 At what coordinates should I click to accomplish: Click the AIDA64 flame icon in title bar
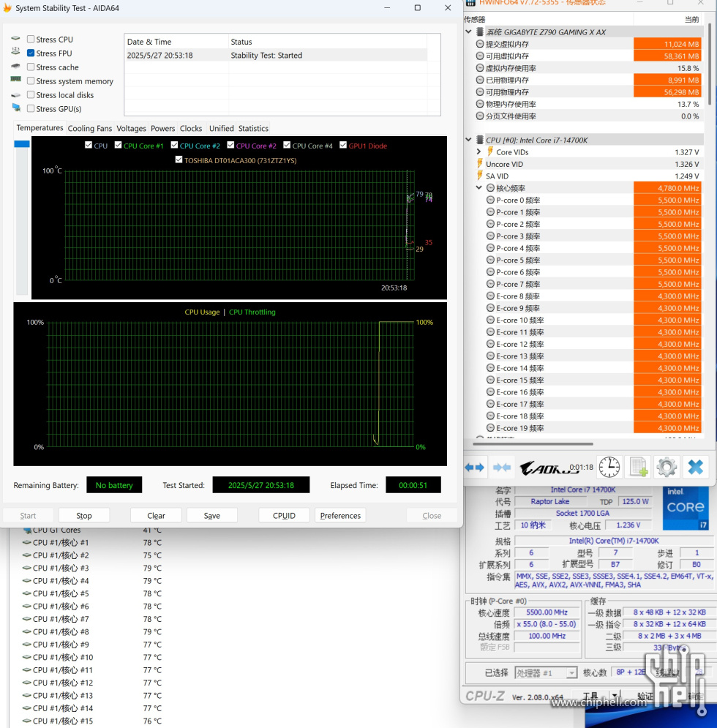[7, 7]
